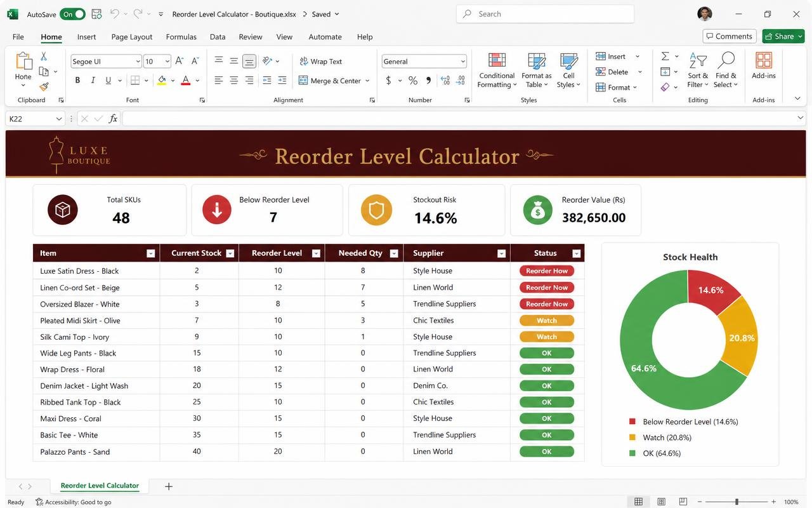
Task: Open the Insert ribbon tab
Action: click(x=86, y=37)
